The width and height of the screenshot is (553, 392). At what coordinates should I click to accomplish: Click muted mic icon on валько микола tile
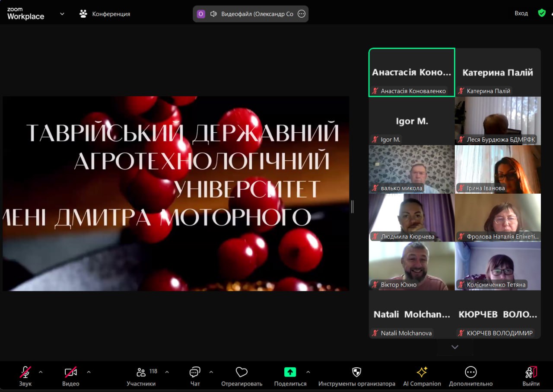[375, 188]
